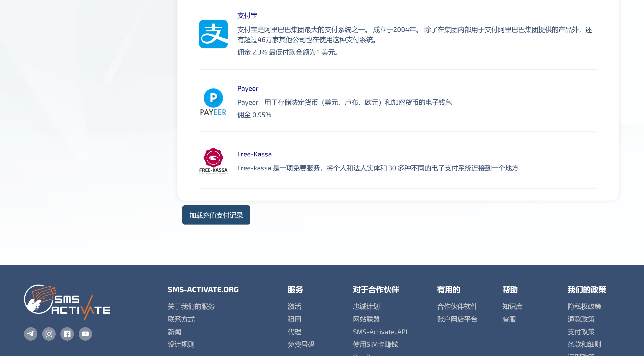Click the SMS-ACTIVATE.ORG footer heading
Screen dimensions: 644x356
(203, 290)
